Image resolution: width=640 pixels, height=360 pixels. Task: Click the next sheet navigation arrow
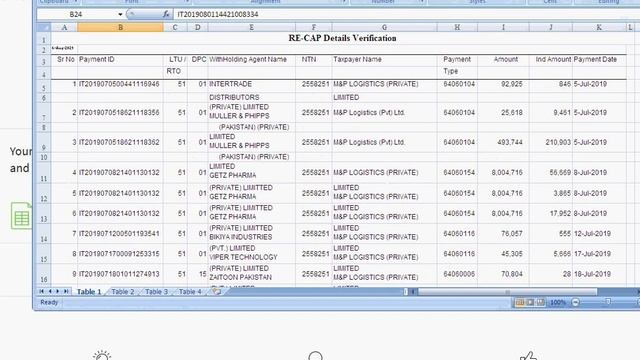(x=58, y=291)
